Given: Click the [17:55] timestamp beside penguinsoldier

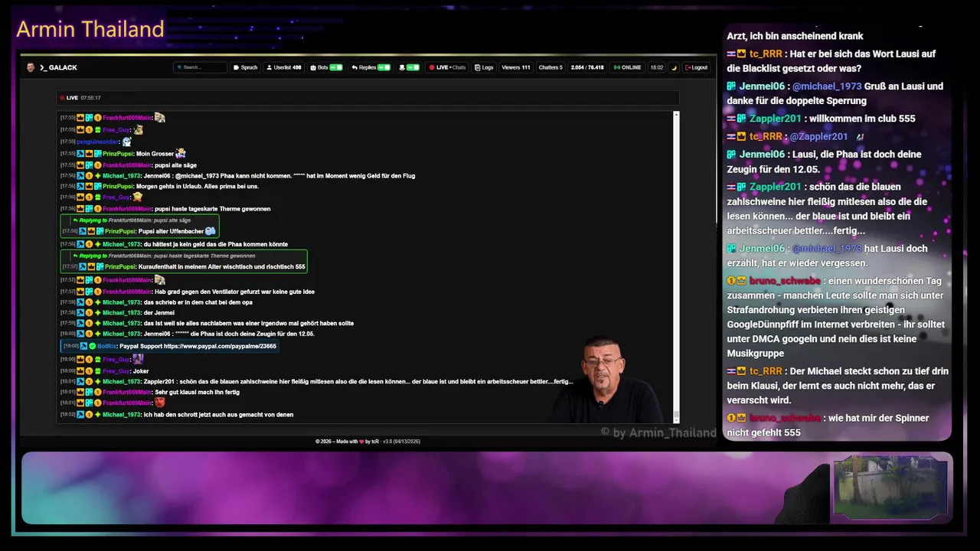Looking at the screenshot, I should (67, 142).
